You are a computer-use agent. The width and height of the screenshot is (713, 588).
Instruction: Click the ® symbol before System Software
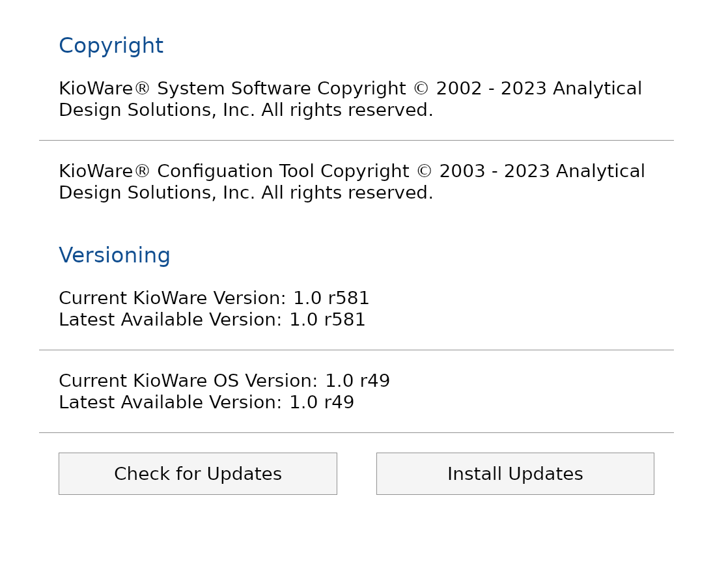pyautogui.click(x=142, y=89)
